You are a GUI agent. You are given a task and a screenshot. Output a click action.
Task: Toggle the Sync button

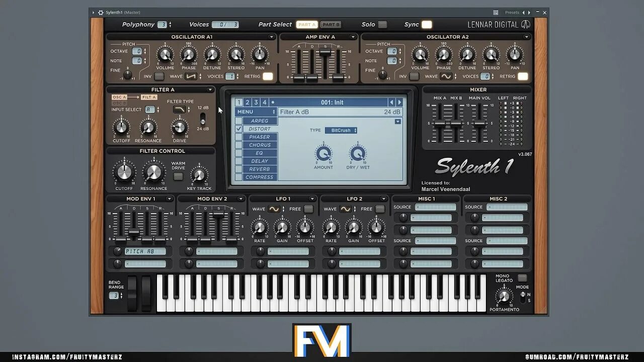tap(427, 25)
